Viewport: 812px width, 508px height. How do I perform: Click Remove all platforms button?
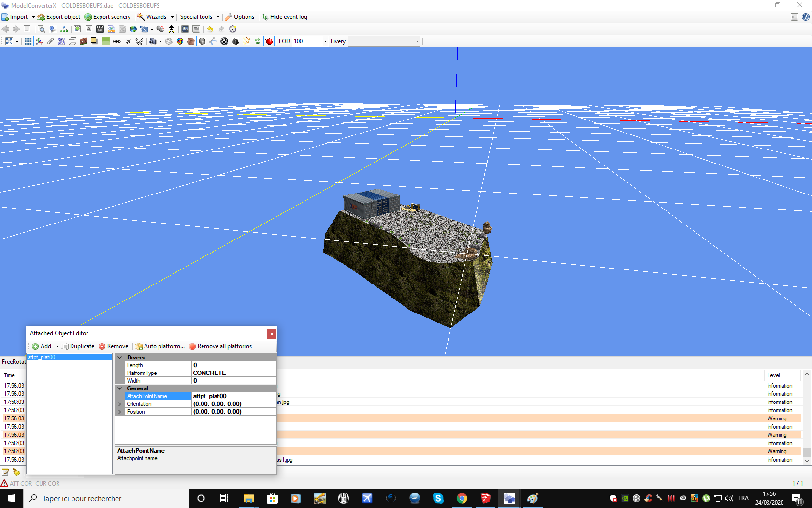220,346
